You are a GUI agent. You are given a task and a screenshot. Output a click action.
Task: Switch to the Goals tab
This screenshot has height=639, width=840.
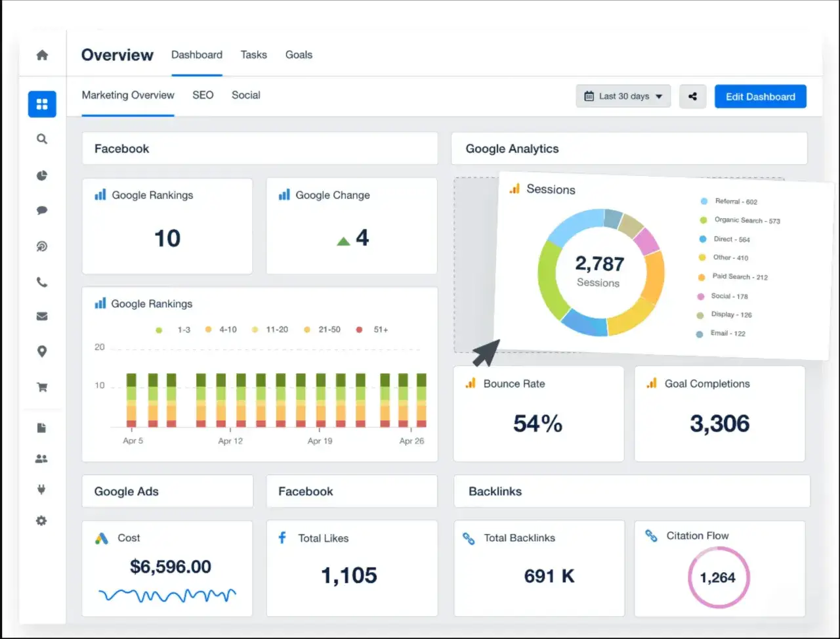pyautogui.click(x=299, y=55)
